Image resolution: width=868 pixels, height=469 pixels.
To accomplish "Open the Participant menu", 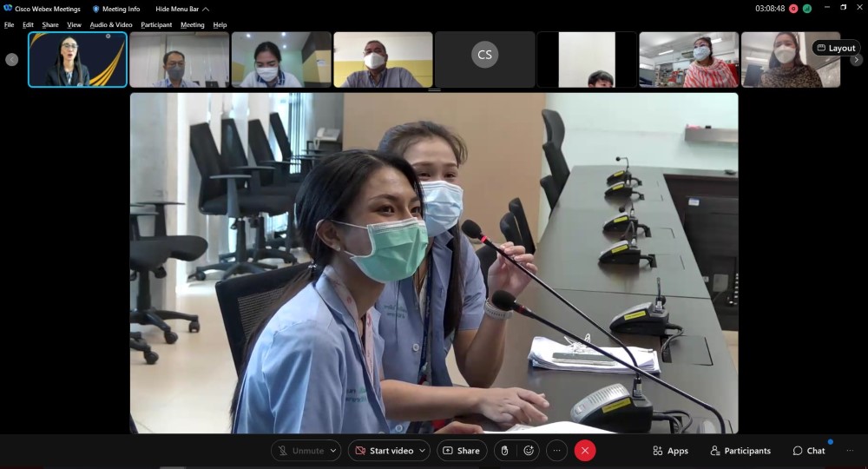I will tap(156, 25).
